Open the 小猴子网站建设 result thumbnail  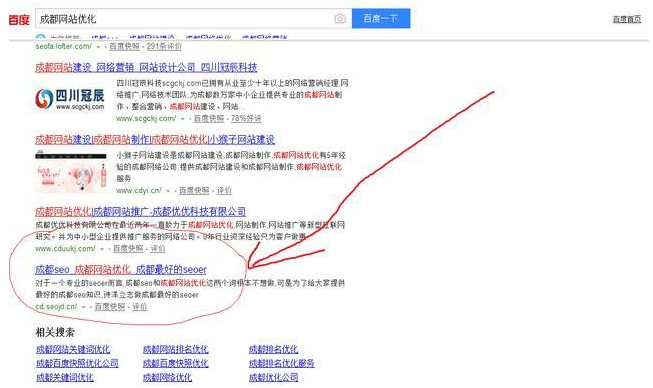71,172
